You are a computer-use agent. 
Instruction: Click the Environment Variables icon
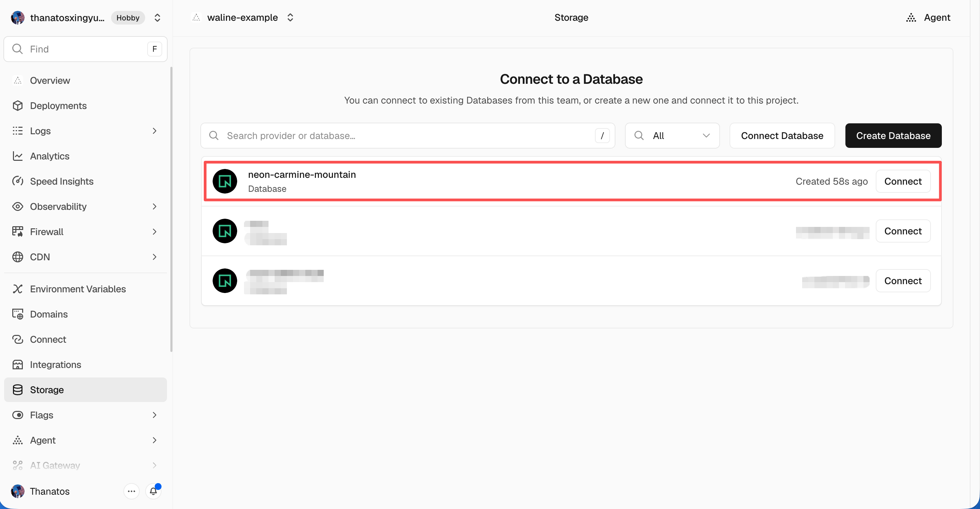coord(17,289)
